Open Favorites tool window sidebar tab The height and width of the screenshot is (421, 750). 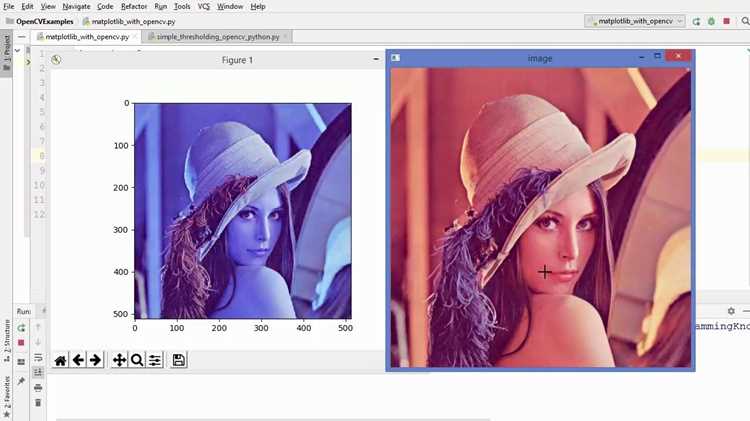click(6, 396)
